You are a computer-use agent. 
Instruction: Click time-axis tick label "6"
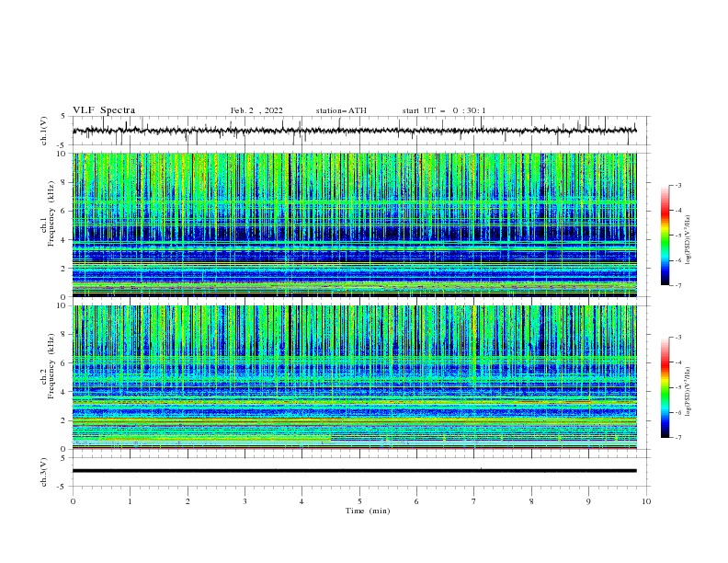click(x=416, y=501)
